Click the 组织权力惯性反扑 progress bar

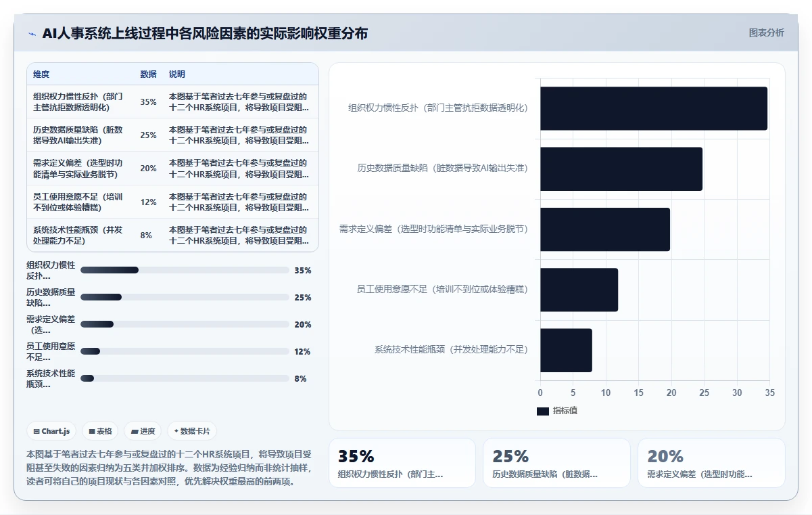(185, 270)
